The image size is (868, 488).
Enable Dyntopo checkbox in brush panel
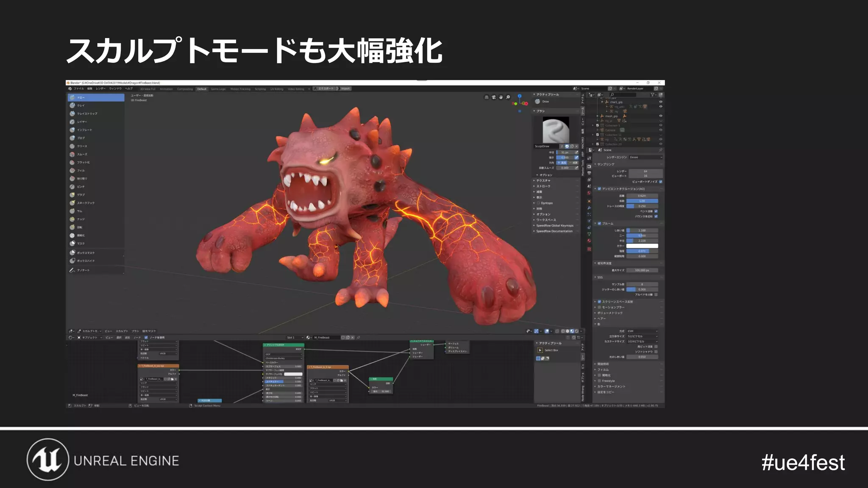coord(538,203)
